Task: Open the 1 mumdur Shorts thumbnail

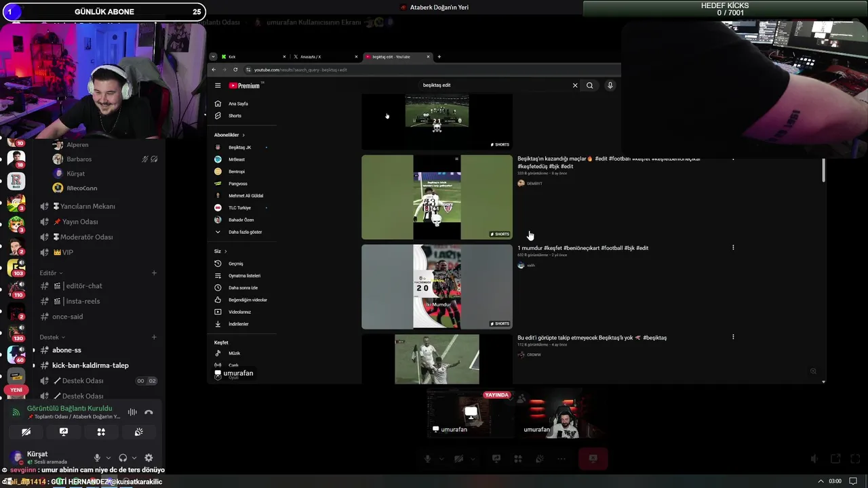Action: click(x=437, y=287)
